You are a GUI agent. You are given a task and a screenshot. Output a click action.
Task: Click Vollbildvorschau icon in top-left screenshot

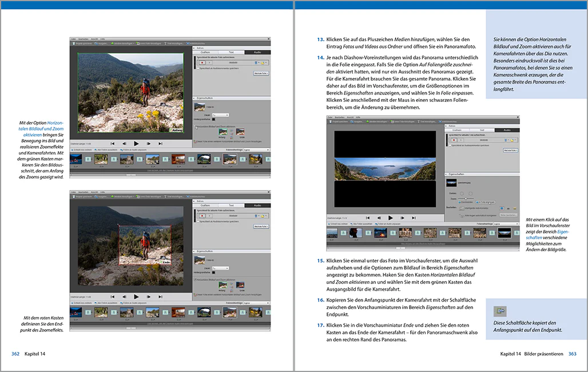[188, 43]
